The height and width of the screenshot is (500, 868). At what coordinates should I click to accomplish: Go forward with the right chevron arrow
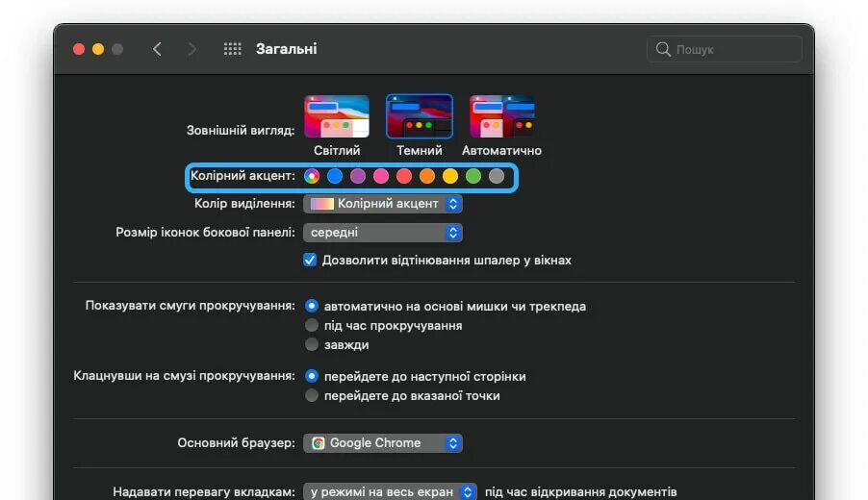[x=191, y=49]
